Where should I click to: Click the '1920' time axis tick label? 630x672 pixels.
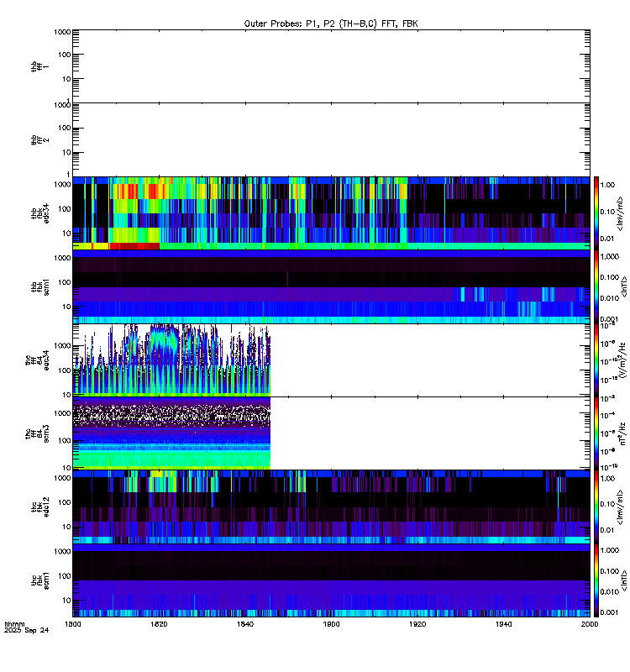click(x=417, y=624)
